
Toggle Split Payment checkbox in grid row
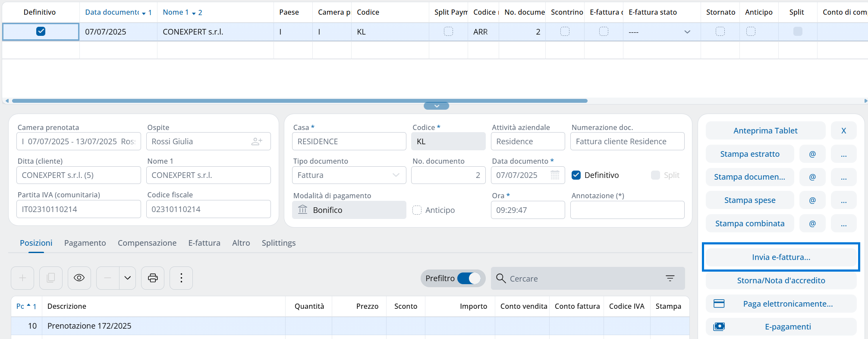click(x=449, y=32)
